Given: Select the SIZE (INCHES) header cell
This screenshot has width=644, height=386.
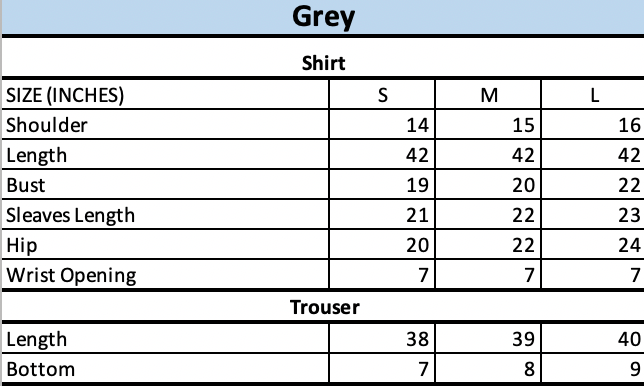Looking at the screenshot, I should [x=165, y=95].
